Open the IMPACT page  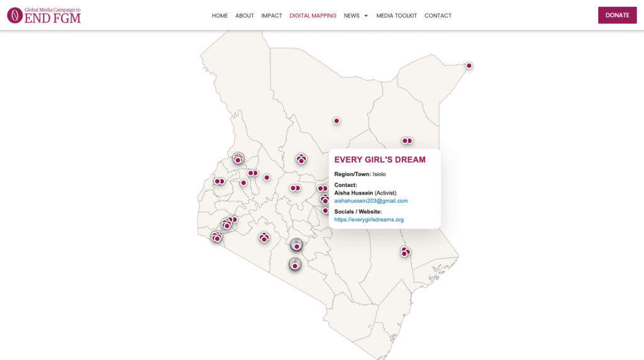pos(272,16)
